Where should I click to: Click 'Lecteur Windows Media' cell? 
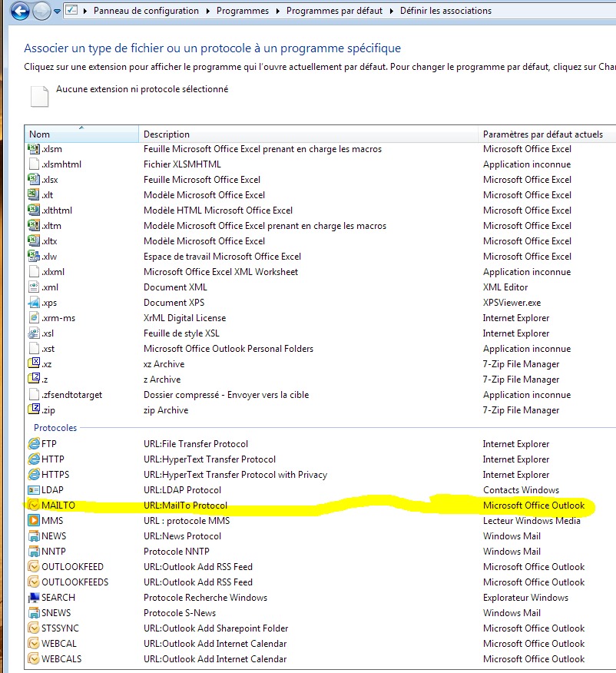[x=532, y=520]
